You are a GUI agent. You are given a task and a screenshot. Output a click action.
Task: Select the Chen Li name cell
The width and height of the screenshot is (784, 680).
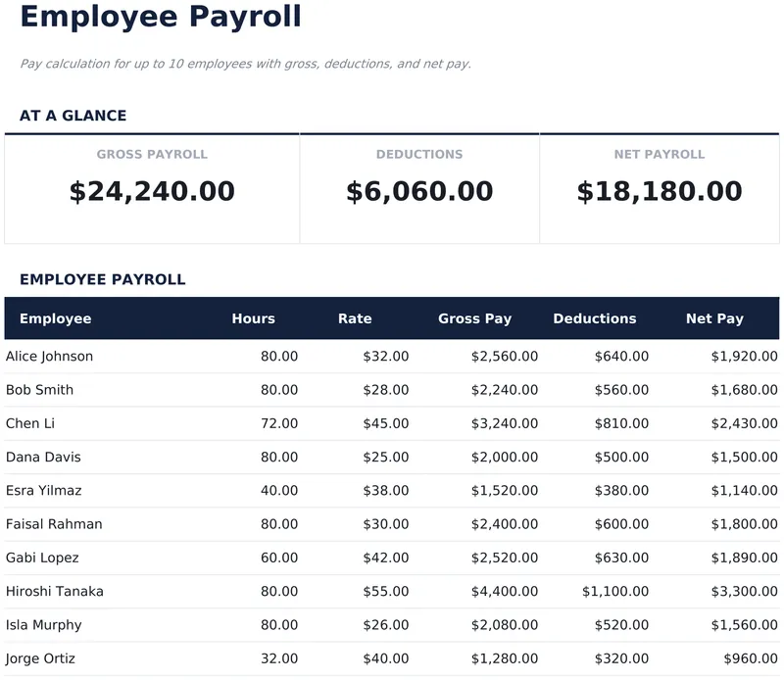pos(30,423)
